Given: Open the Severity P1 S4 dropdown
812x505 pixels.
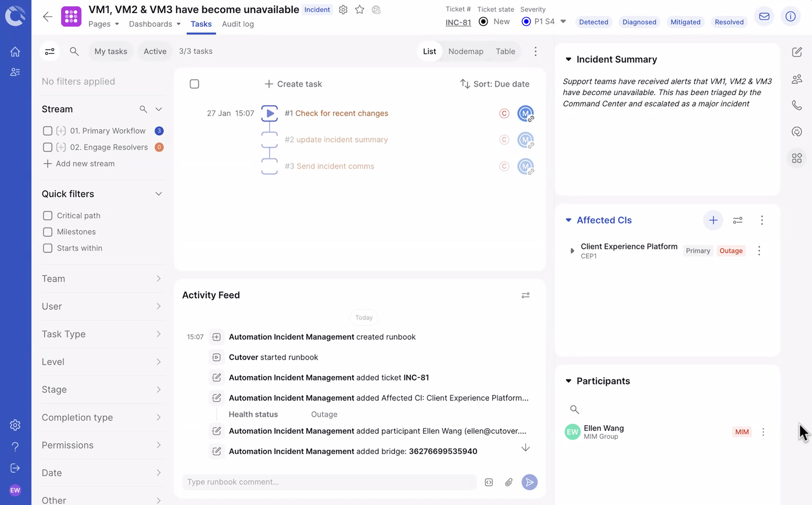Looking at the screenshot, I should pos(563,22).
